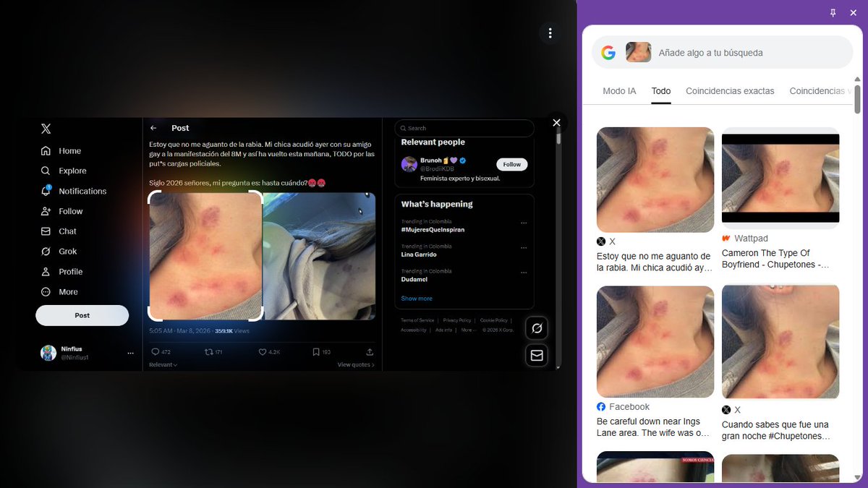Open the Privacy Policy link

pos(457,320)
